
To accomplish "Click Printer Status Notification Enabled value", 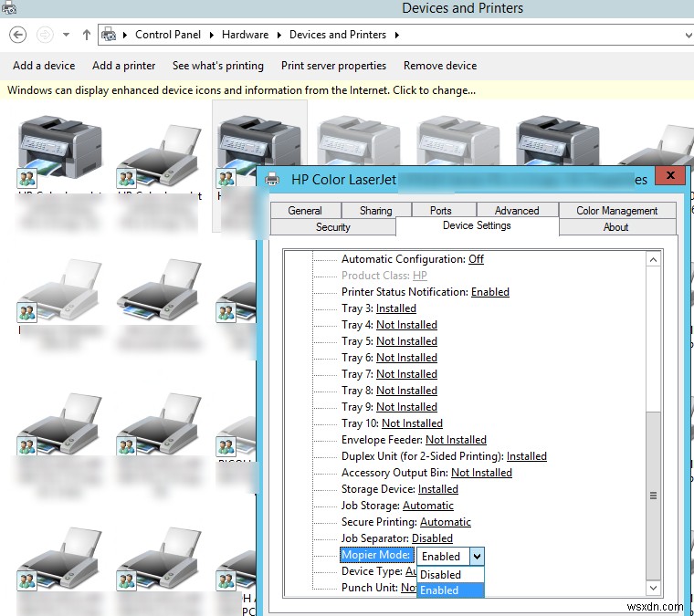I will 490,292.
